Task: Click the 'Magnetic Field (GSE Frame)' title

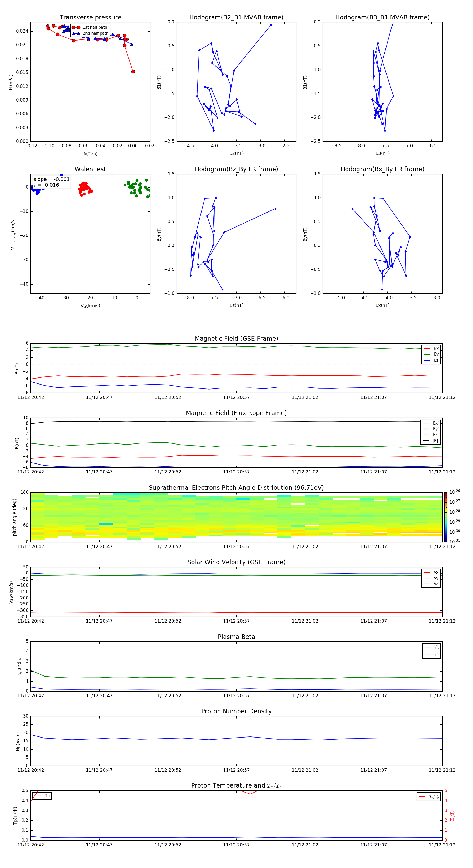Action: click(236, 338)
